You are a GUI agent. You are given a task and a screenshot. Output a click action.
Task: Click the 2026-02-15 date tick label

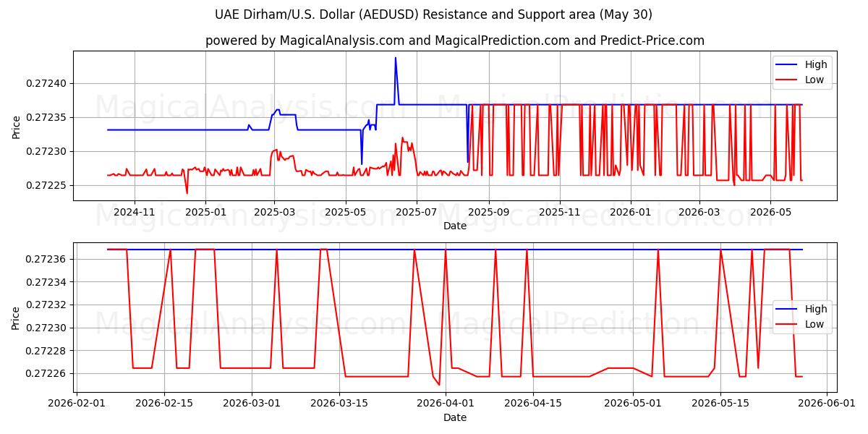164,404
